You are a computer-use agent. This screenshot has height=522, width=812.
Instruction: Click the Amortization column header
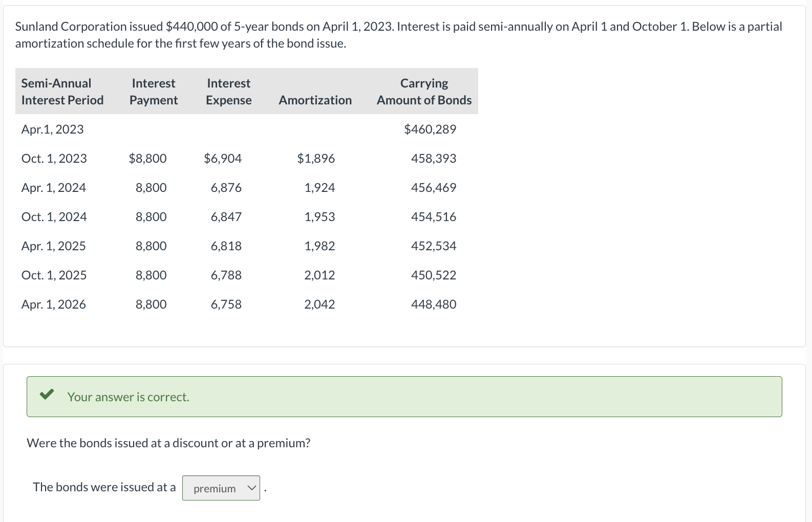315,100
